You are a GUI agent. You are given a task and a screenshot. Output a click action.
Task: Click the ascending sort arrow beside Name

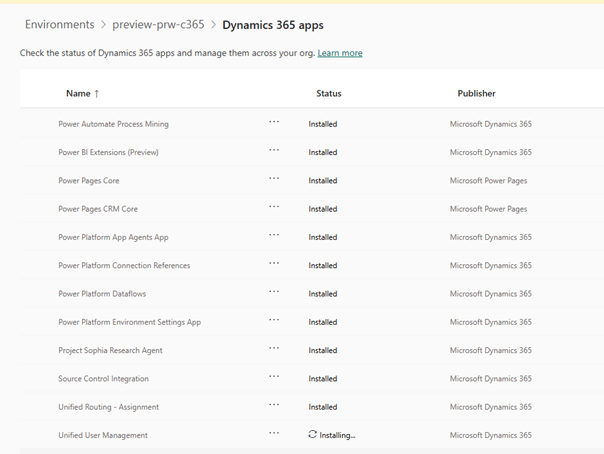(x=97, y=94)
